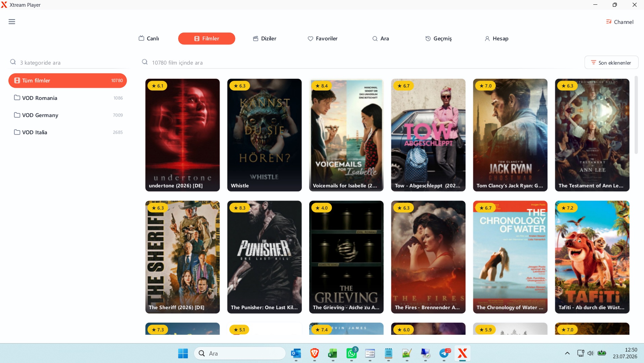Switch to the Canlı tab
This screenshot has height=363, width=644.
coord(149,39)
